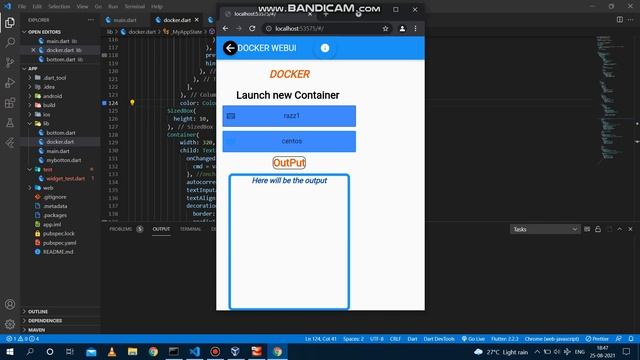Maximize the panel with the up chevron
This screenshot has width=640, height=360.
(x=620, y=229)
